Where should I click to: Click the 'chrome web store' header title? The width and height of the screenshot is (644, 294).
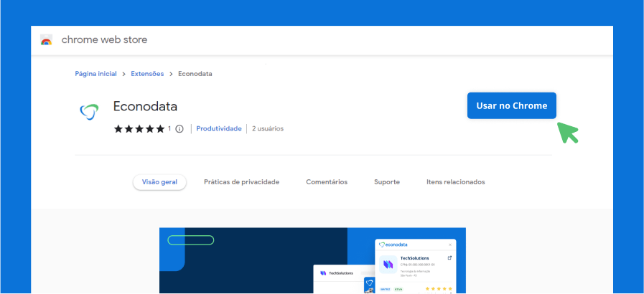(x=104, y=39)
